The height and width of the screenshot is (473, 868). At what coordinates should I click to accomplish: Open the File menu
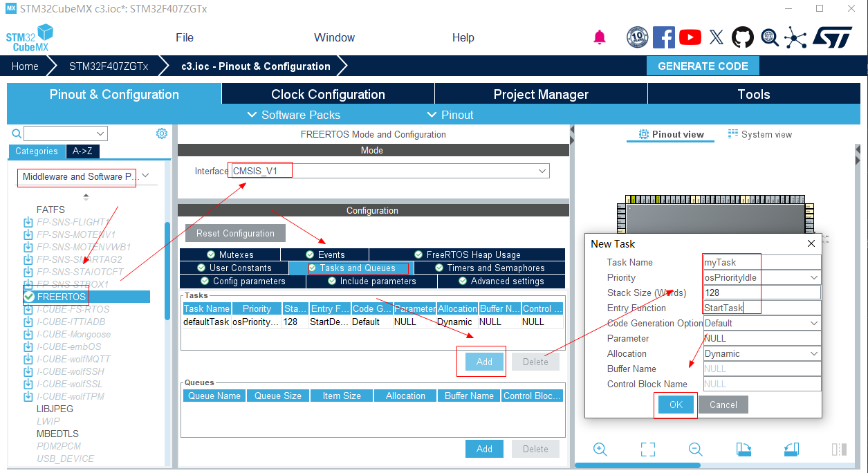(185, 37)
